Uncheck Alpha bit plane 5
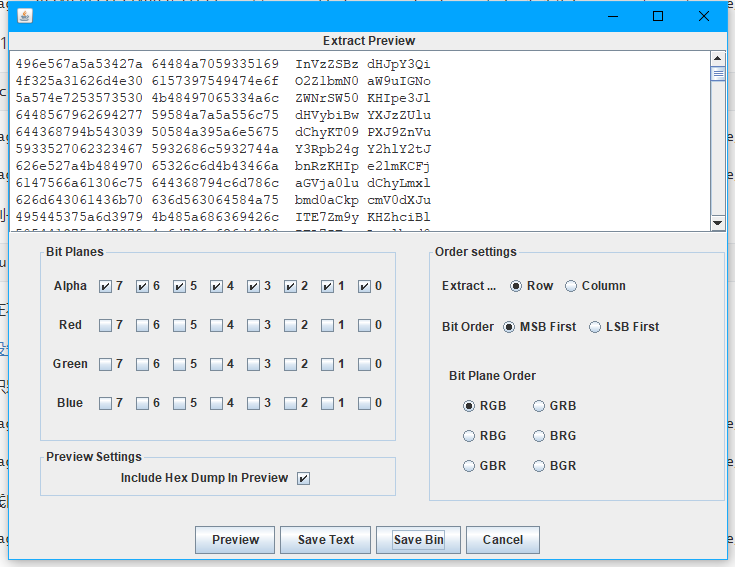735x567 pixels. (x=180, y=286)
